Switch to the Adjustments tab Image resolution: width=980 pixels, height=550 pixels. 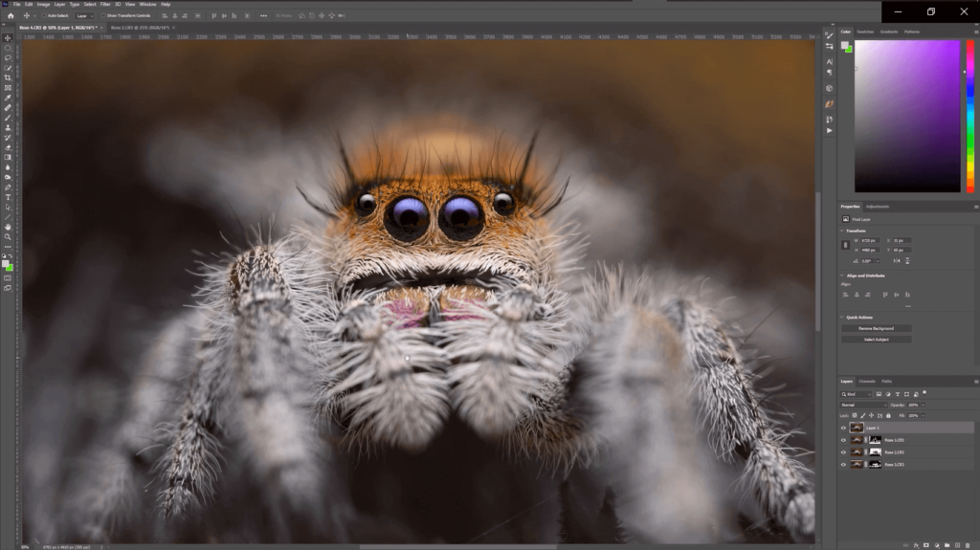(x=878, y=207)
